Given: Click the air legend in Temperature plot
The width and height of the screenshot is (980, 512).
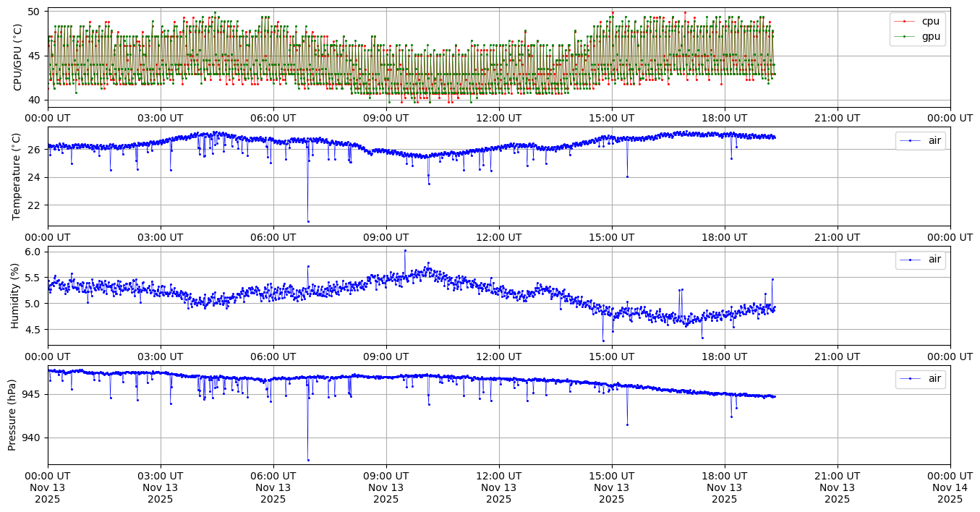Looking at the screenshot, I should click(934, 140).
